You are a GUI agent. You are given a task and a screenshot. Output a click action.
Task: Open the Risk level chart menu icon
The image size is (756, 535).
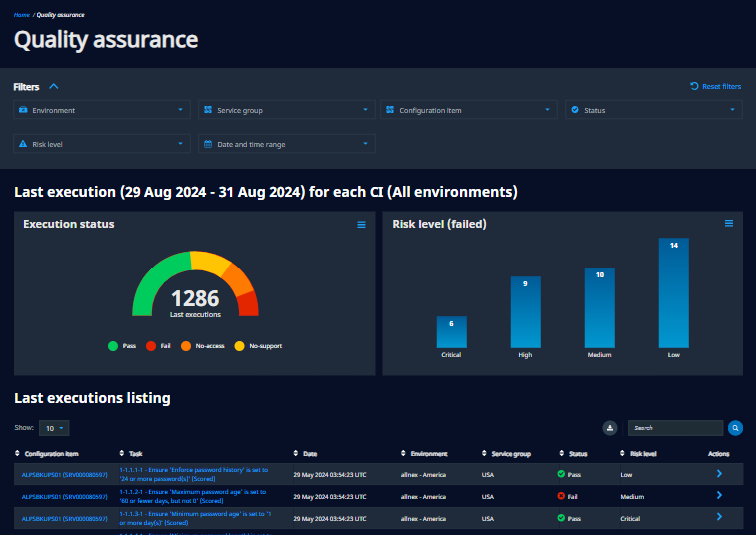point(729,223)
